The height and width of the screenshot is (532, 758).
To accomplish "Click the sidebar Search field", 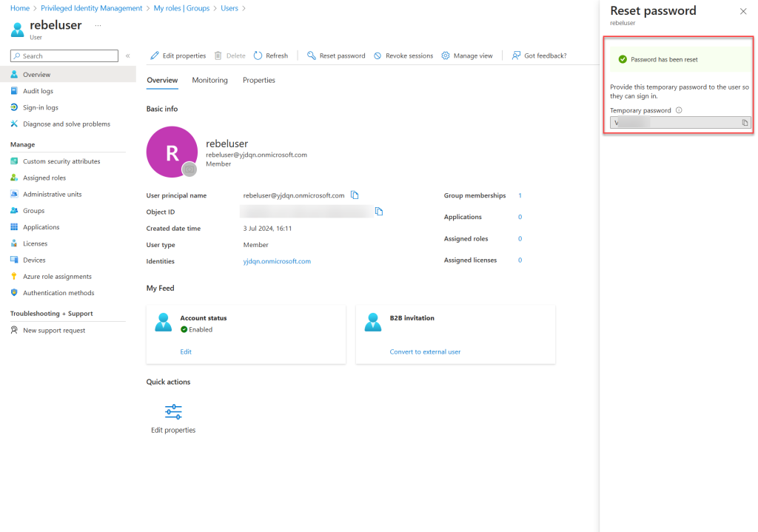I will click(x=64, y=55).
